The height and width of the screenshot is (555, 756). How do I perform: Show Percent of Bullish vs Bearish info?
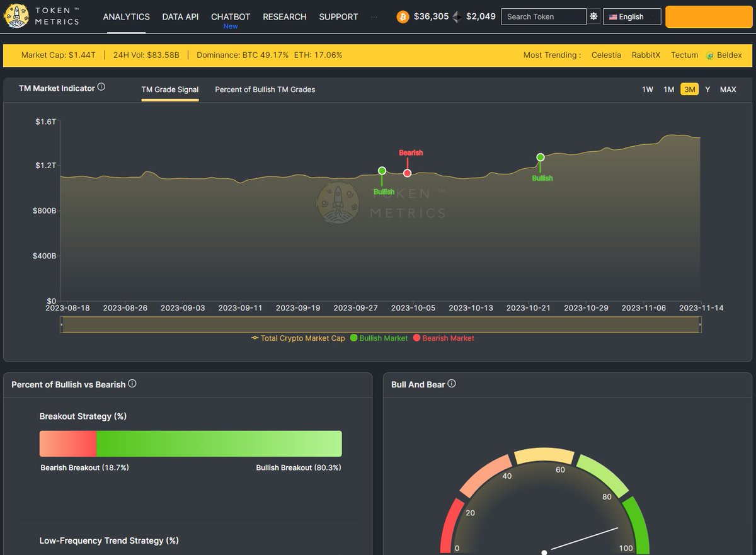tap(132, 384)
